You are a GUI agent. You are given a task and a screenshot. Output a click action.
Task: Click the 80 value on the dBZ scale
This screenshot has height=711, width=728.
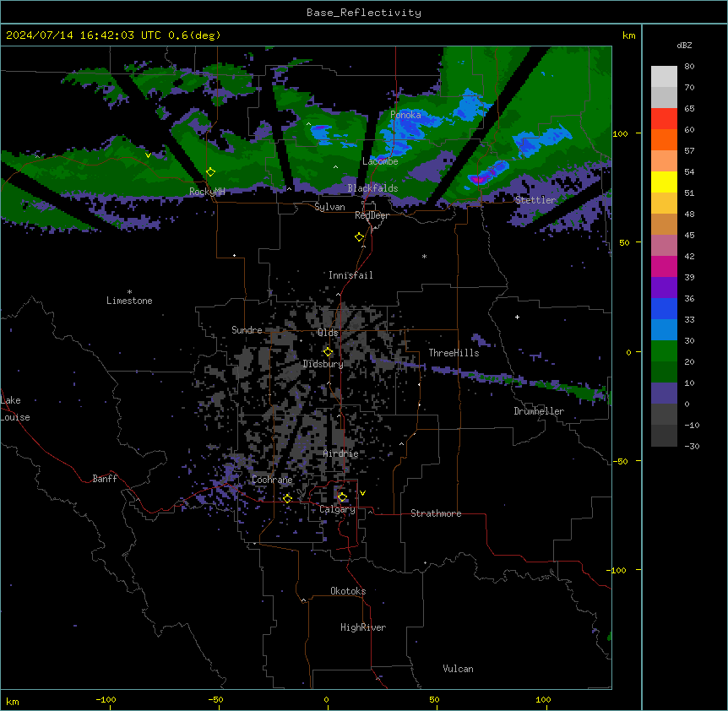pos(689,67)
